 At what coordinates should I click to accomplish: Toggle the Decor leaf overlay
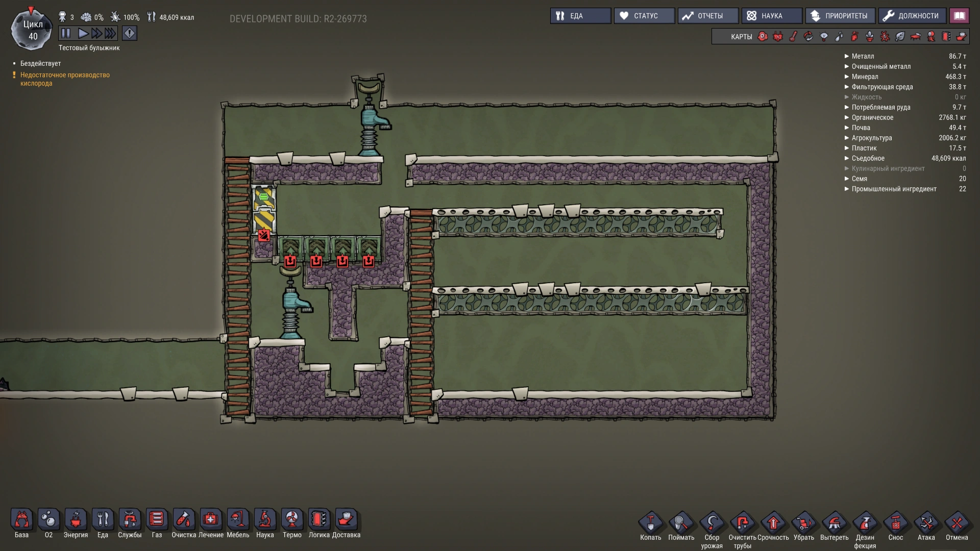pos(900,37)
